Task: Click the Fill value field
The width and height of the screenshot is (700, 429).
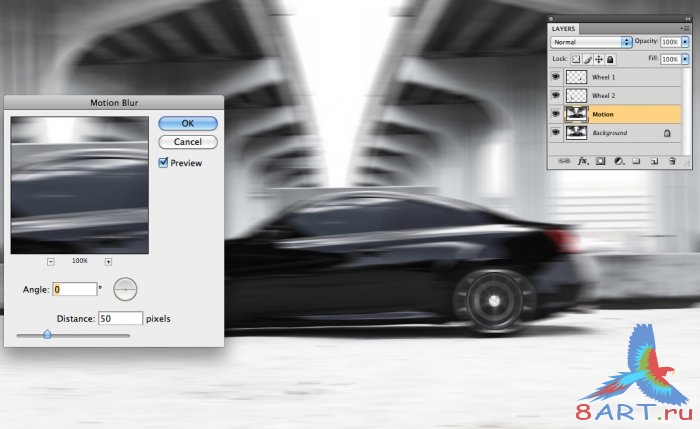Action: pyautogui.click(x=670, y=59)
